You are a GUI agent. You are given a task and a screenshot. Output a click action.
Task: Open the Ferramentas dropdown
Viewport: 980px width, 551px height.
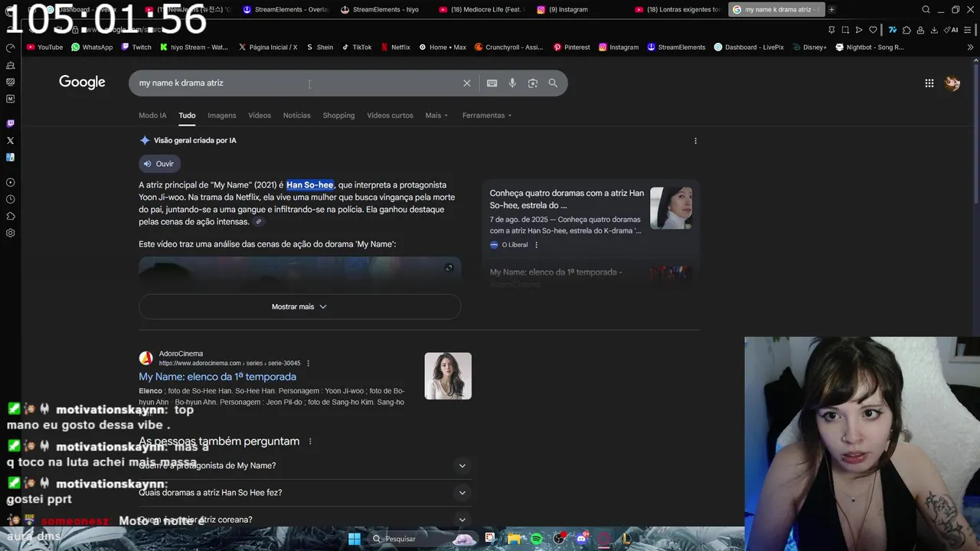click(487, 116)
